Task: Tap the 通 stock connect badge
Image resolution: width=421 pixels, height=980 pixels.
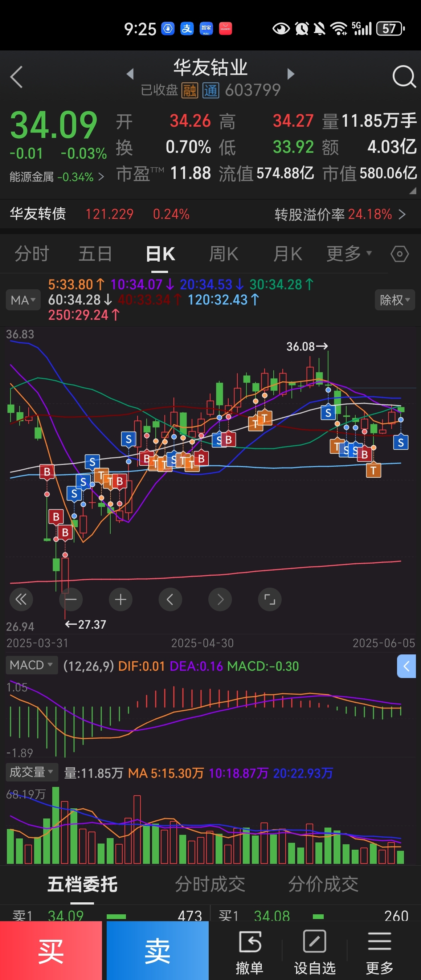Action: point(211,90)
